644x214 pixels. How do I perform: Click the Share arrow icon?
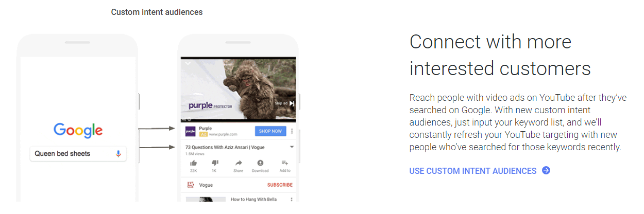point(238,163)
